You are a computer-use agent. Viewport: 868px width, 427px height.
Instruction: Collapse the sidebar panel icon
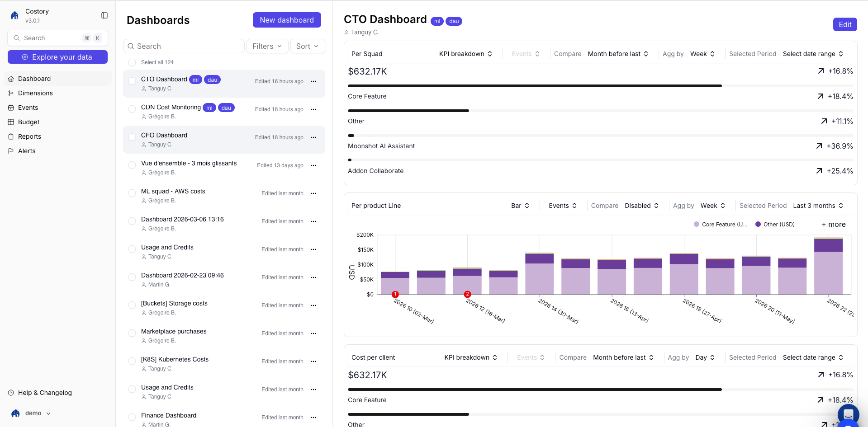pyautogui.click(x=104, y=15)
